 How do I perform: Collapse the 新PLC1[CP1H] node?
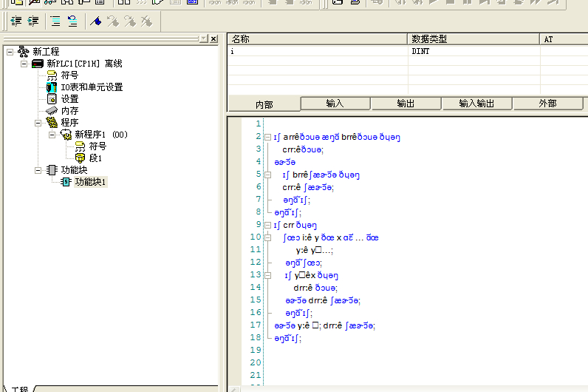point(24,64)
